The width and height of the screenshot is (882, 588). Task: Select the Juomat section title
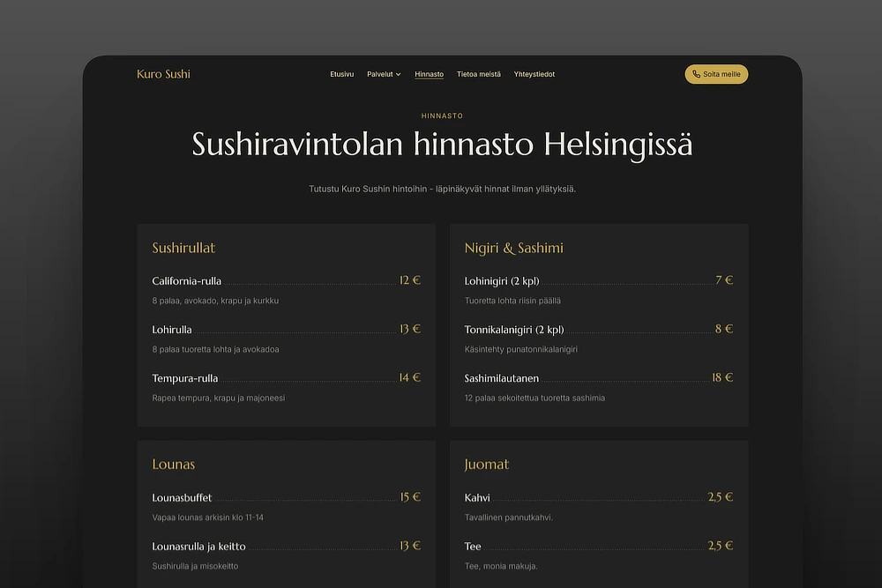click(487, 465)
